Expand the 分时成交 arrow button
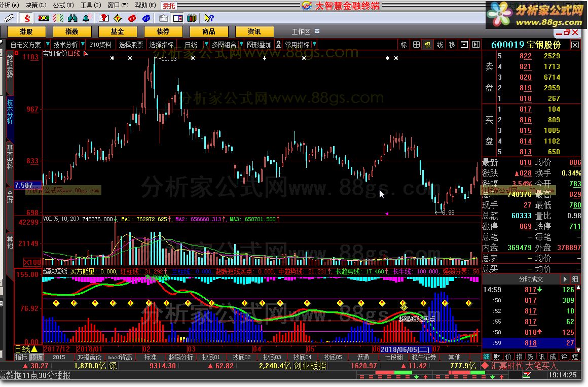 point(565,279)
